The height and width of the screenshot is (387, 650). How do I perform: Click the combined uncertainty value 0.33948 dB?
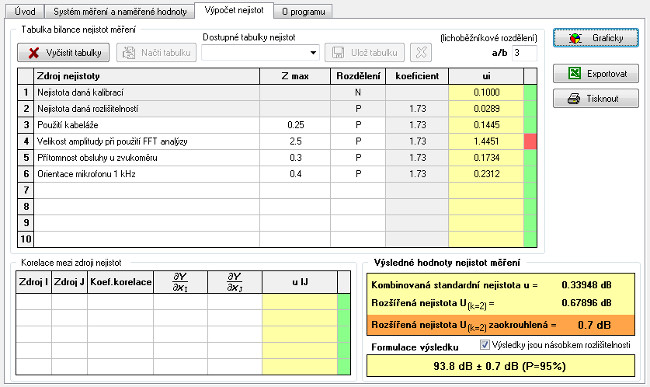point(586,285)
